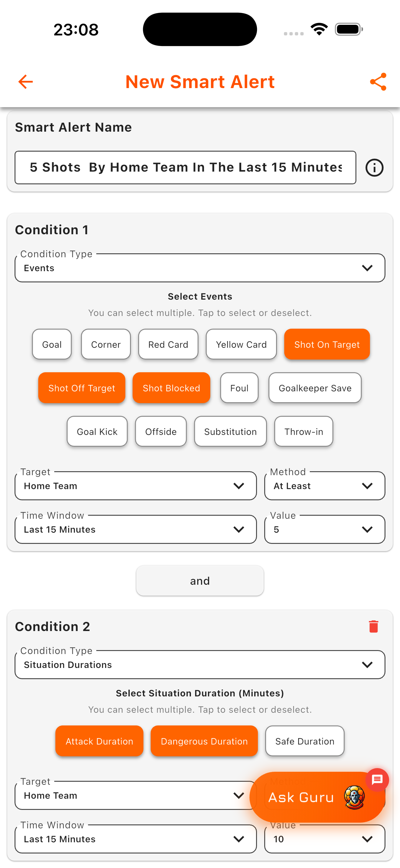Open the chat bubble on Ask Guru
Image resolution: width=400 pixels, height=868 pixels.
[x=377, y=780]
